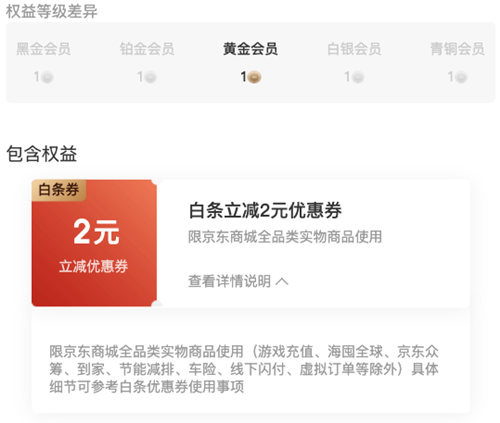Select the 青铜会员 tier tab
This screenshot has width=500, height=423.
pos(457,49)
